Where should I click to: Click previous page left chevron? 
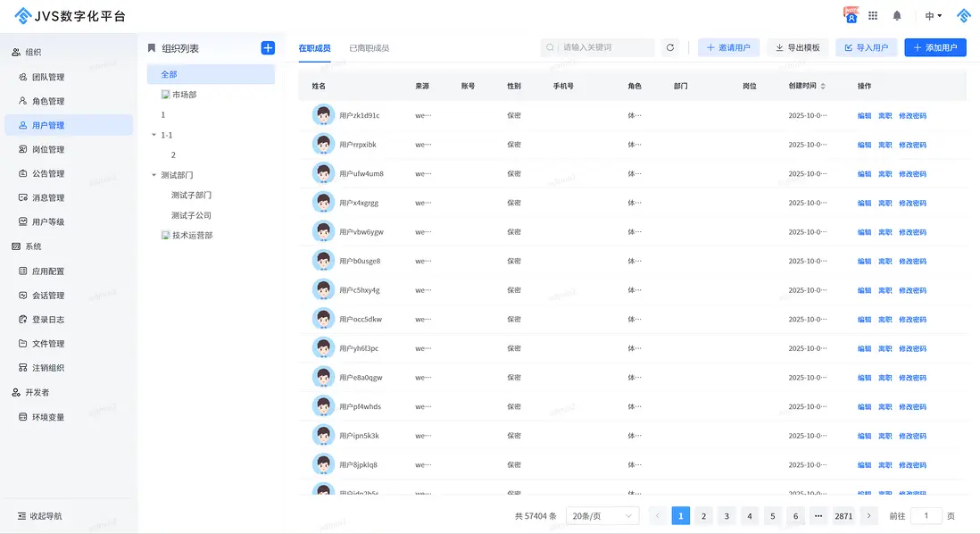click(657, 516)
